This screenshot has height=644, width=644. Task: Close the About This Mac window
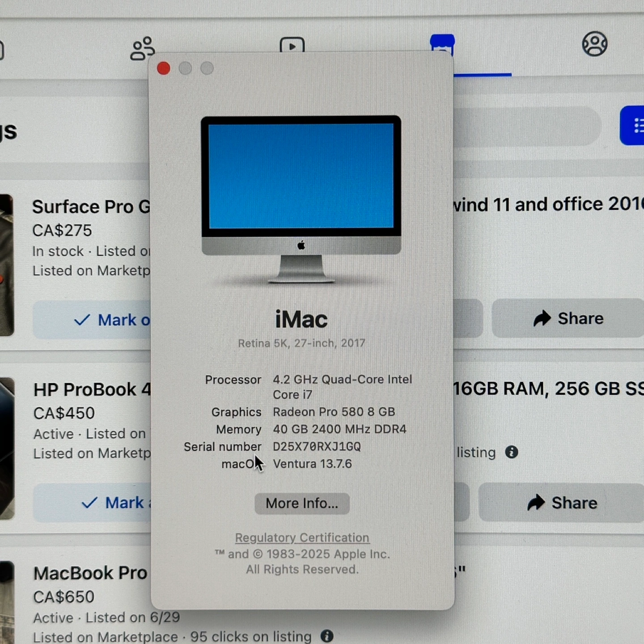164,68
